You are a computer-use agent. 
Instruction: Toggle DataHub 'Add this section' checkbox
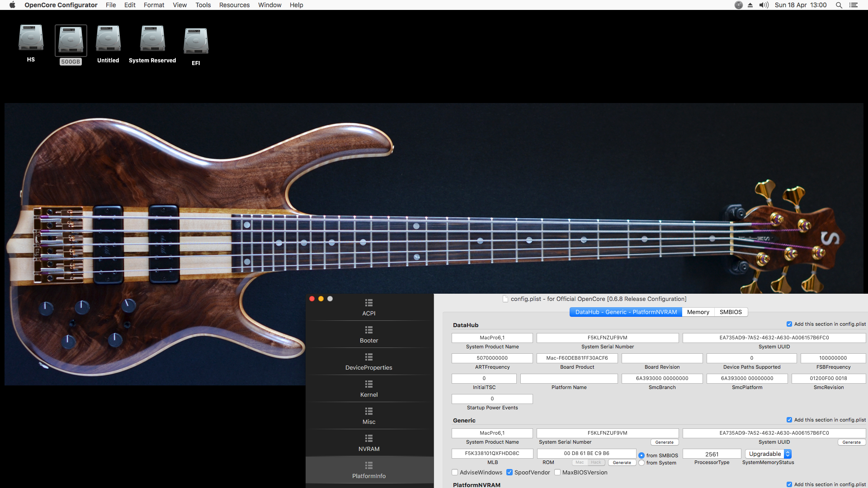[x=789, y=324]
